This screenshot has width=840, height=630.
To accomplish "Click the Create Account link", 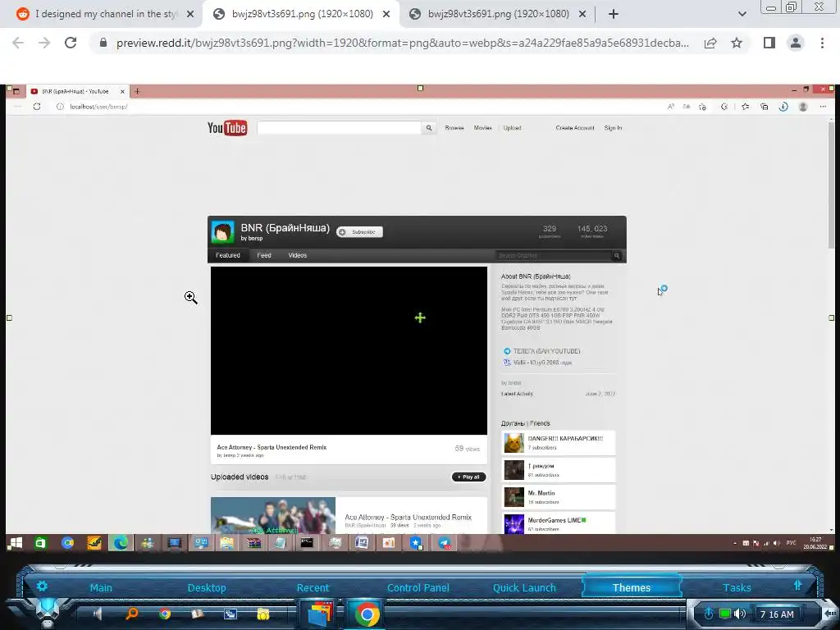I will click(575, 127).
